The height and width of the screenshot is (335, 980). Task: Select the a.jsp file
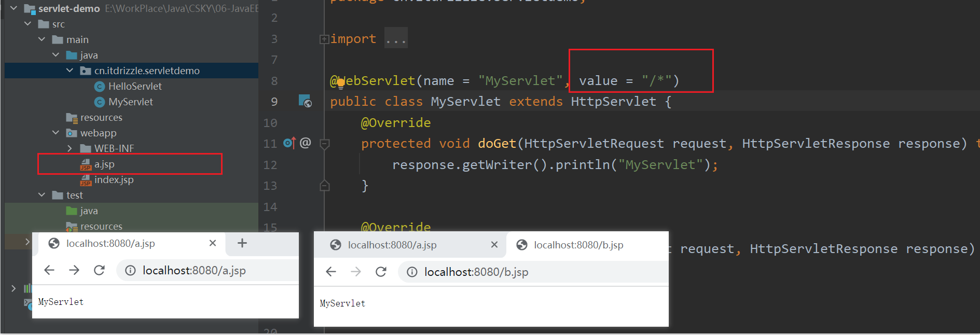pyautogui.click(x=104, y=164)
